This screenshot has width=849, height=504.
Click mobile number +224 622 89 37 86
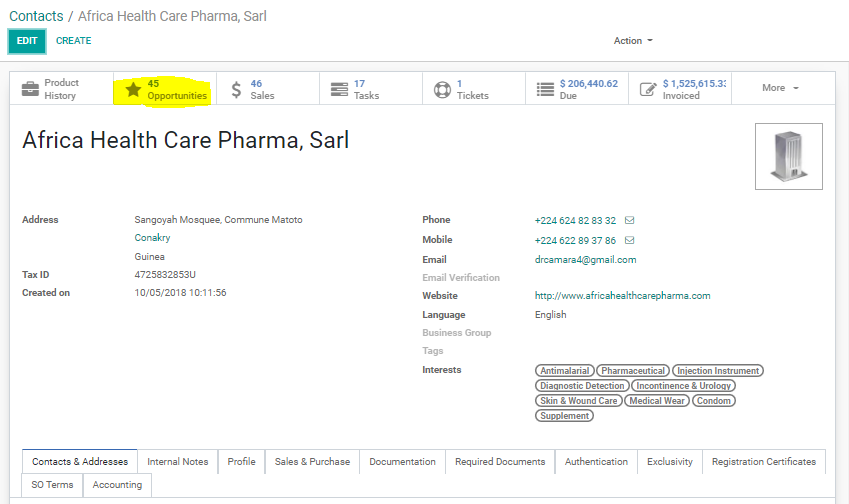[575, 240]
